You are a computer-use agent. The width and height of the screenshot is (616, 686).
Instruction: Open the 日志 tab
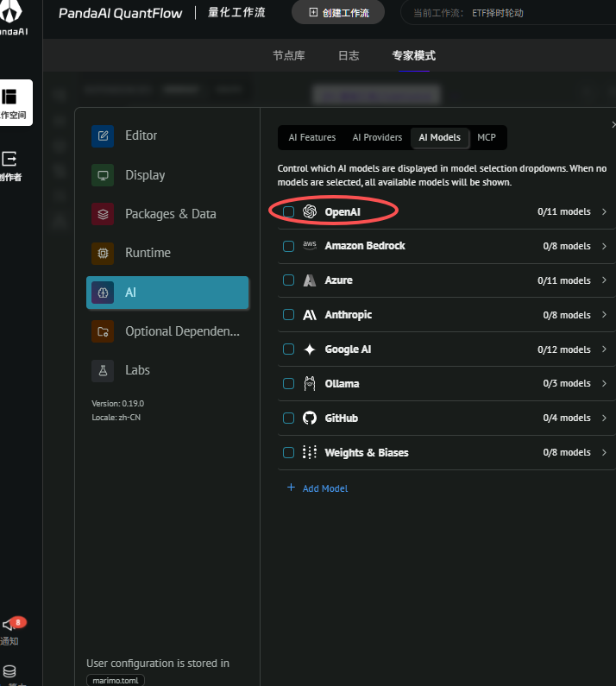349,55
